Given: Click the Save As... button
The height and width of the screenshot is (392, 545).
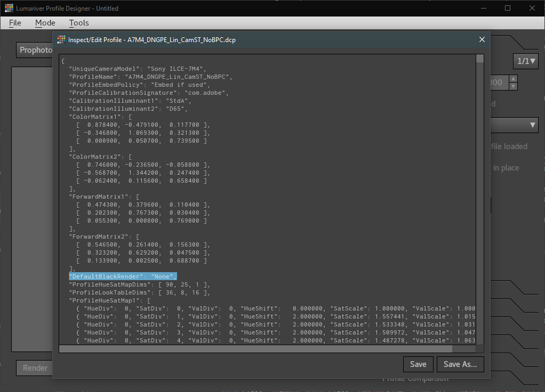Looking at the screenshot, I should click(460, 364).
